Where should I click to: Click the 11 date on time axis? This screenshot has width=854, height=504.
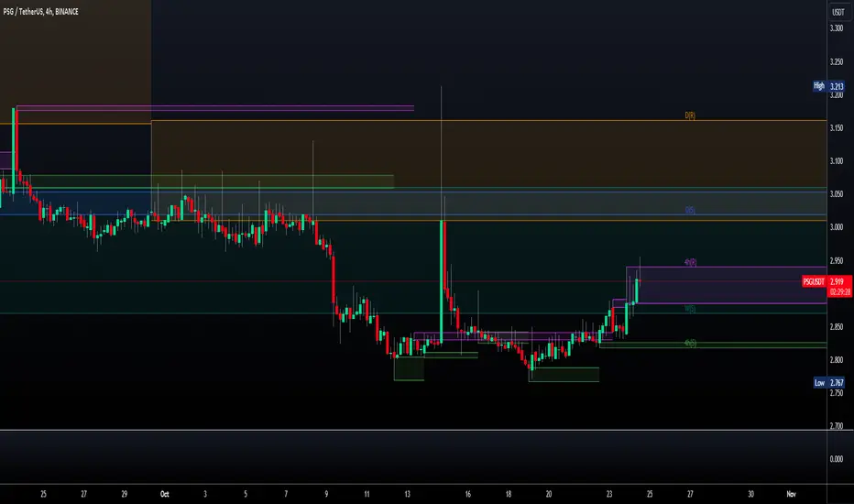[x=367, y=494]
